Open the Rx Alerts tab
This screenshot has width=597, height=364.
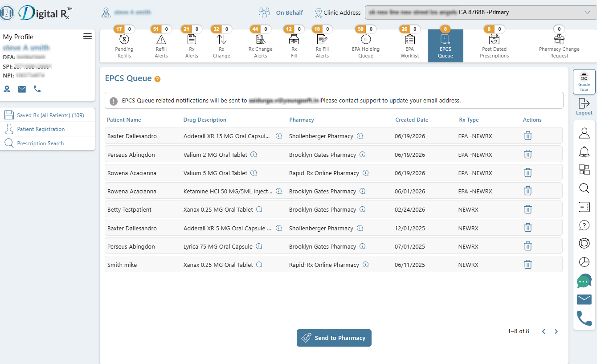tap(192, 46)
